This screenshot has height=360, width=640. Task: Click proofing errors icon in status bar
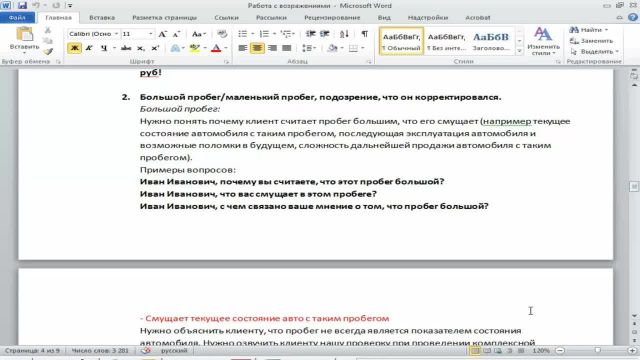tap(146, 351)
